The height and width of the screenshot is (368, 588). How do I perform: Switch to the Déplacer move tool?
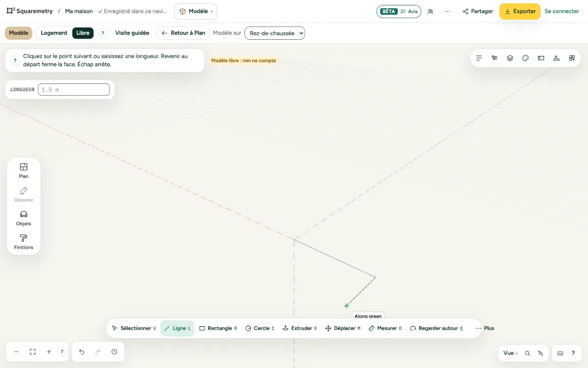click(343, 328)
